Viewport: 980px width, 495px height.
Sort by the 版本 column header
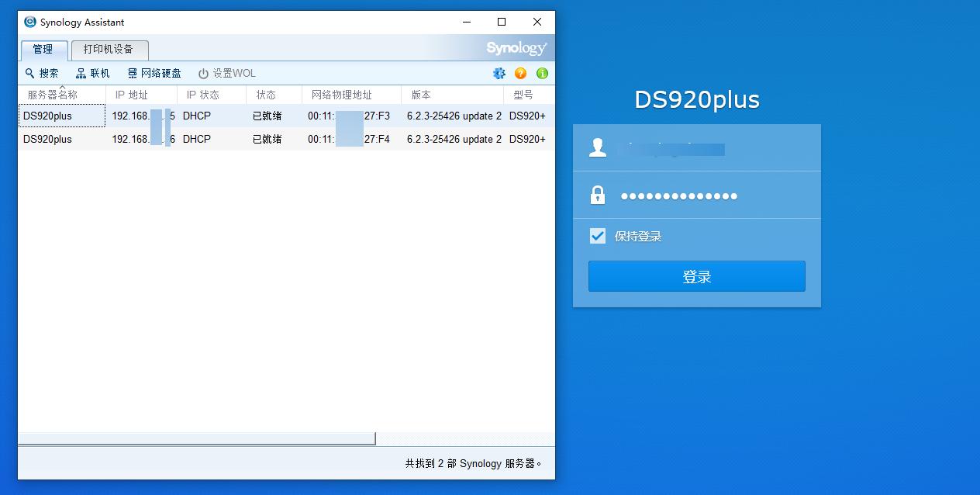tap(419, 95)
